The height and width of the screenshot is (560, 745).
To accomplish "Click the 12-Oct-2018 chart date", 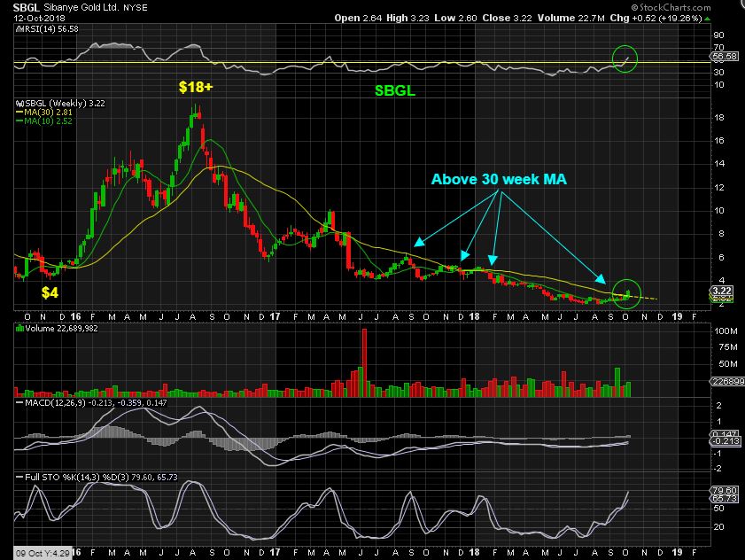I will point(40,19).
